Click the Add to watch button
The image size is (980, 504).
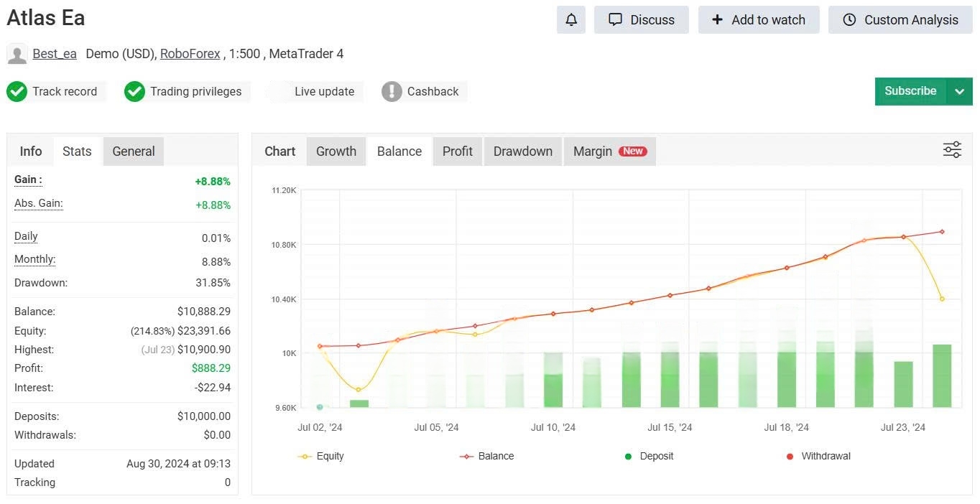[x=759, y=20]
